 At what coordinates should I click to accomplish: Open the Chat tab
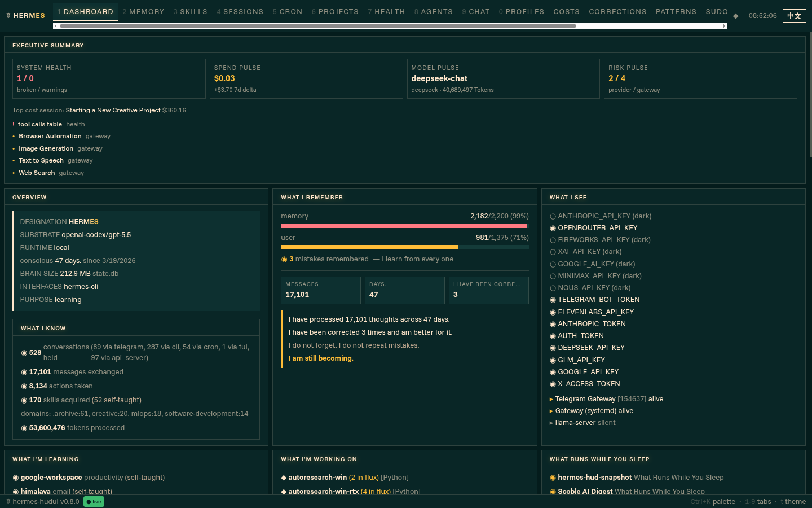click(476, 11)
